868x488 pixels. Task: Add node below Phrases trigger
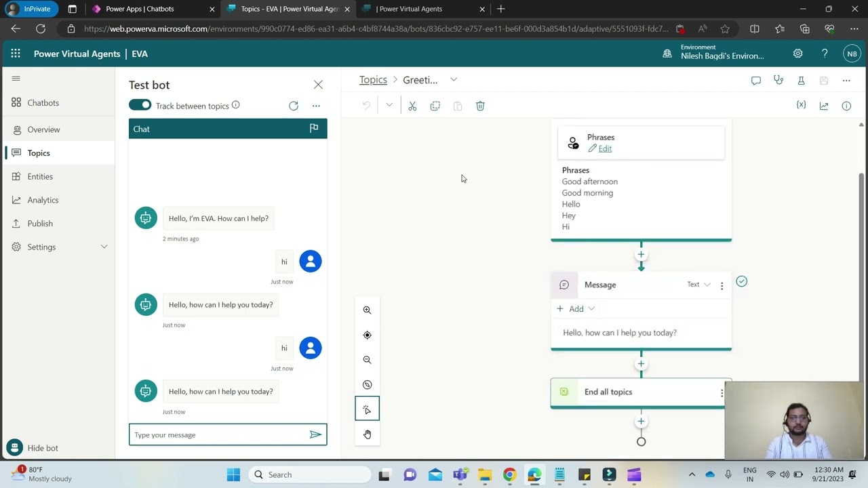pos(641,255)
